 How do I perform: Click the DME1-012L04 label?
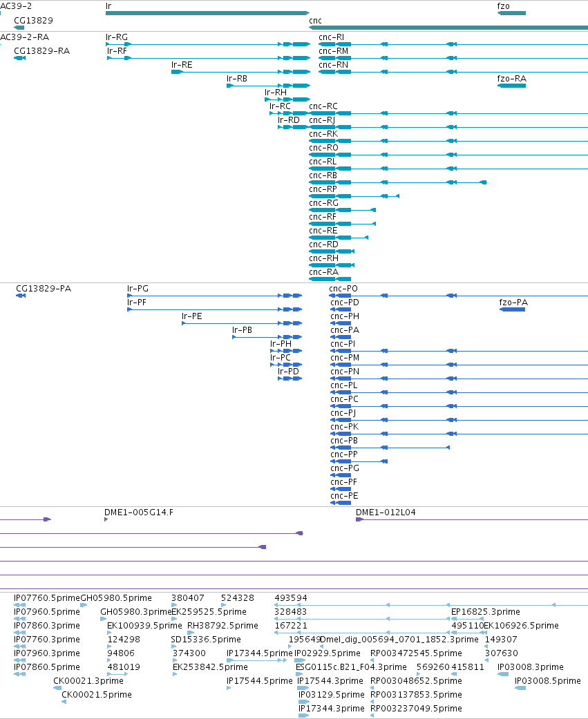click(386, 512)
